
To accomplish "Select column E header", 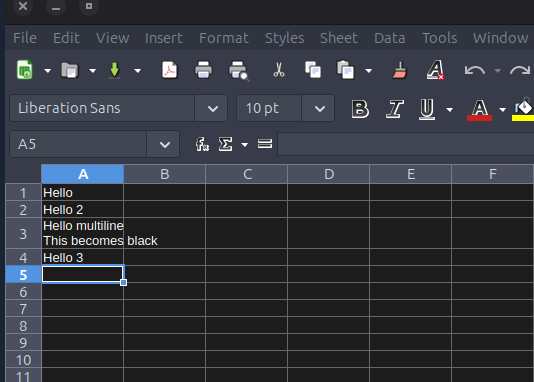I will click(411, 174).
